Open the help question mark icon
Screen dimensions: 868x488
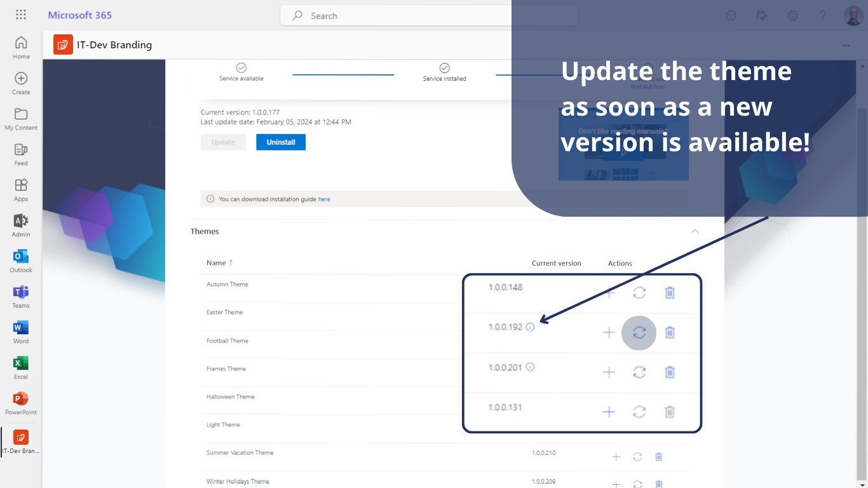pyautogui.click(x=823, y=15)
